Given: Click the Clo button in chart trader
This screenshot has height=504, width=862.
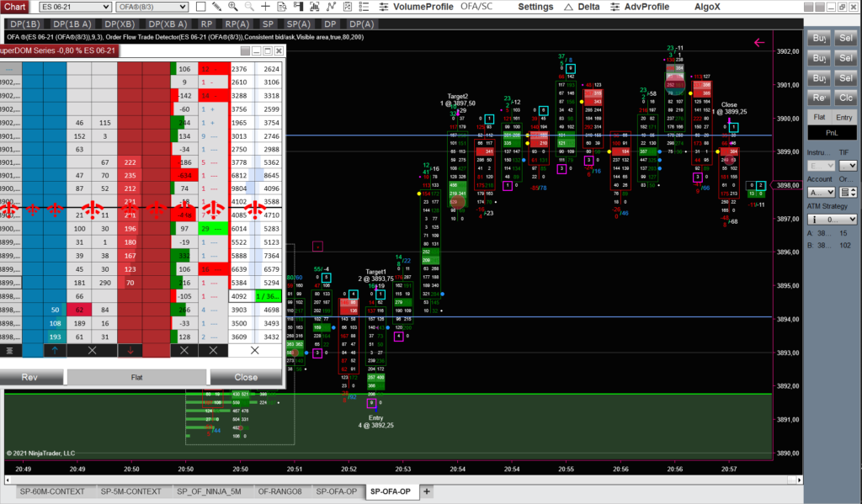Looking at the screenshot, I should point(845,98).
